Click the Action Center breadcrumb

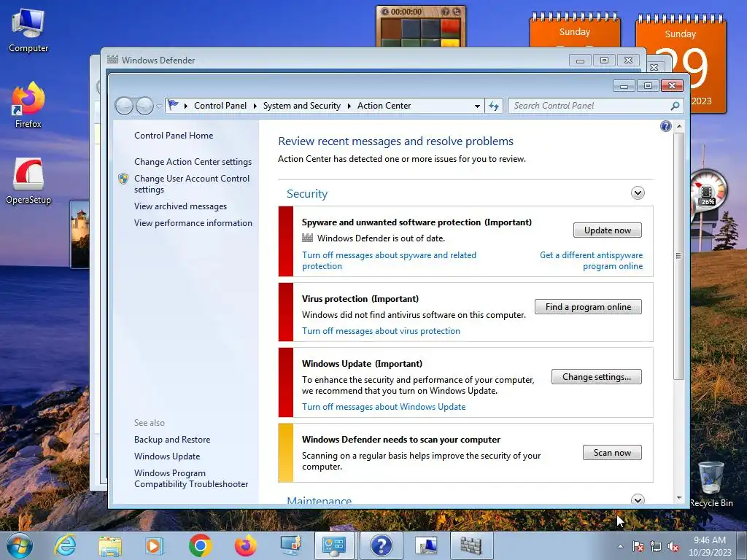point(384,106)
